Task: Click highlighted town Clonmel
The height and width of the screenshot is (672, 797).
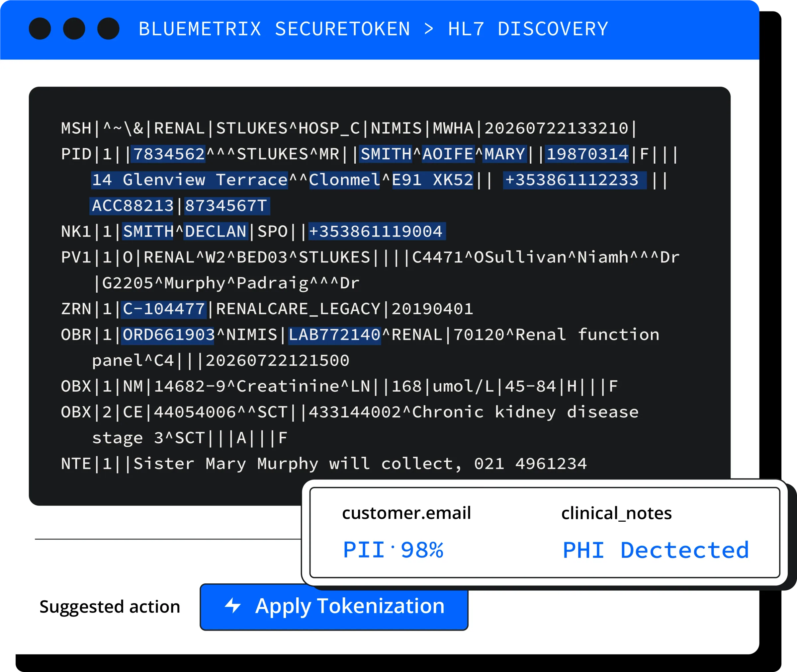Action: [x=345, y=180]
